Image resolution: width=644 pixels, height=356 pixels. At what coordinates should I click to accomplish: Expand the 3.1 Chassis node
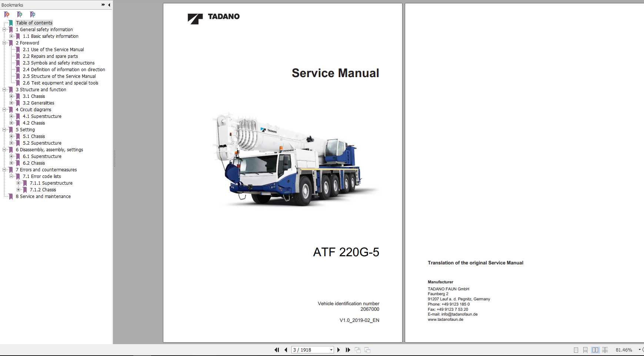point(11,96)
